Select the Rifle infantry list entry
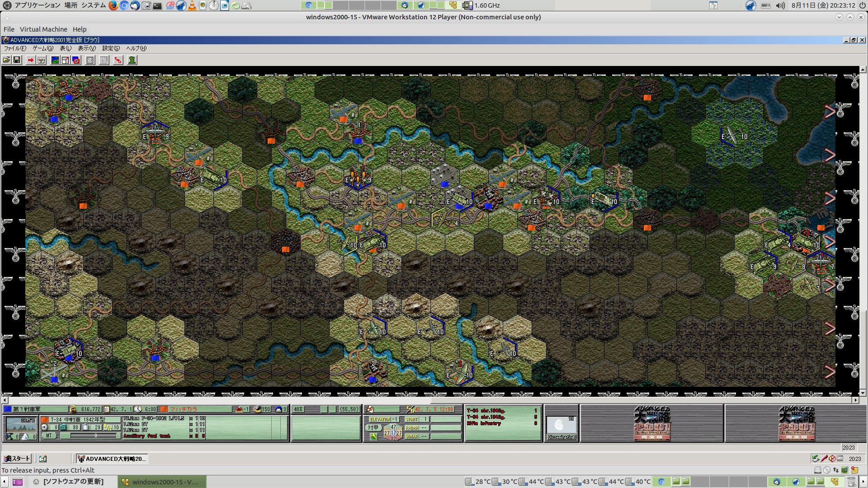868x488 pixels. tap(502, 424)
